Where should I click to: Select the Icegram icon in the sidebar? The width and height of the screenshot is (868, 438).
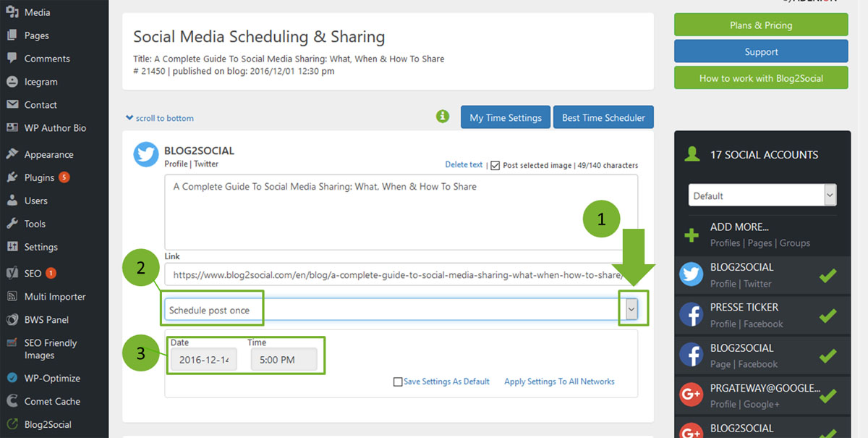click(x=12, y=82)
